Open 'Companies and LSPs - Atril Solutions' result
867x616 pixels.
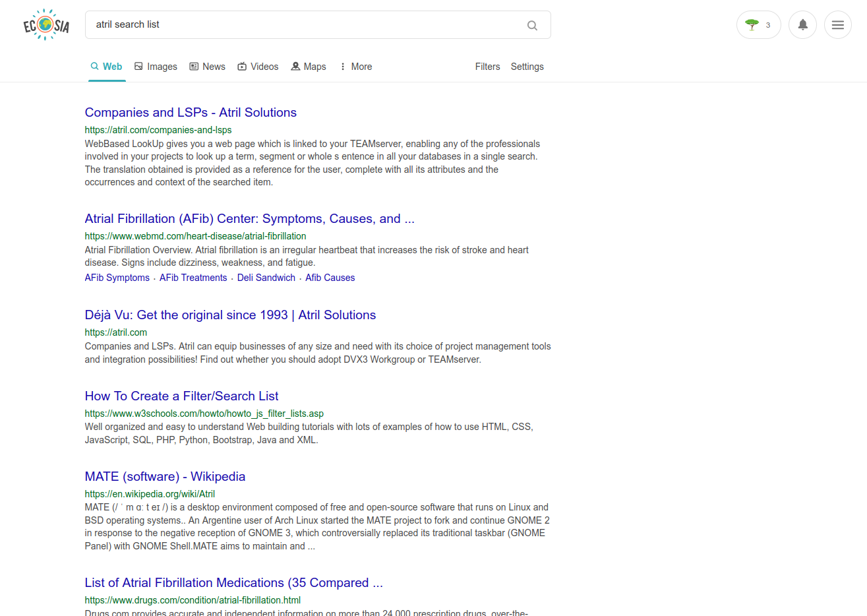(191, 113)
